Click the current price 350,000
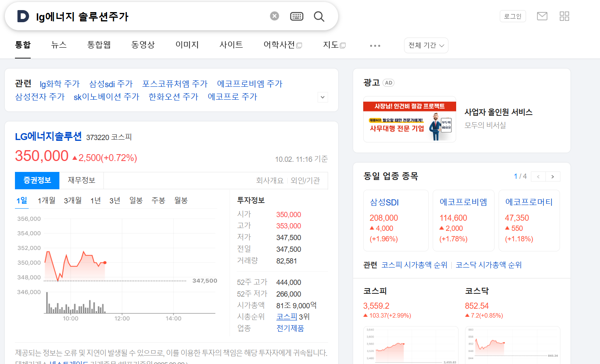Screen dimensions: 600x364 tap(42, 156)
